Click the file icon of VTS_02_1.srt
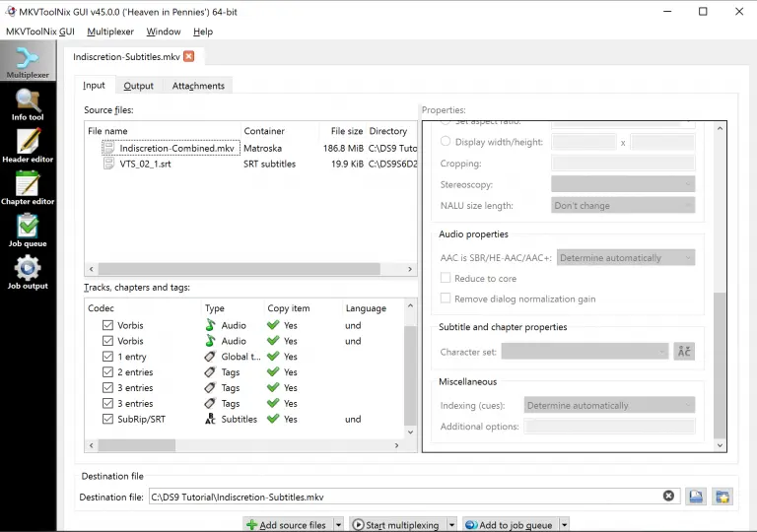The height and width of the screenshot is (532, 757). pyautogui.click(x=108, y=164)
